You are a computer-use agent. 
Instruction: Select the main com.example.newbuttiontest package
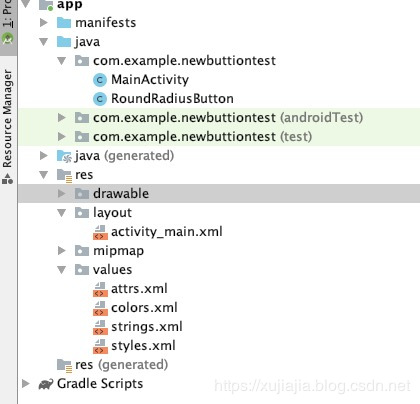click(184, 61)
